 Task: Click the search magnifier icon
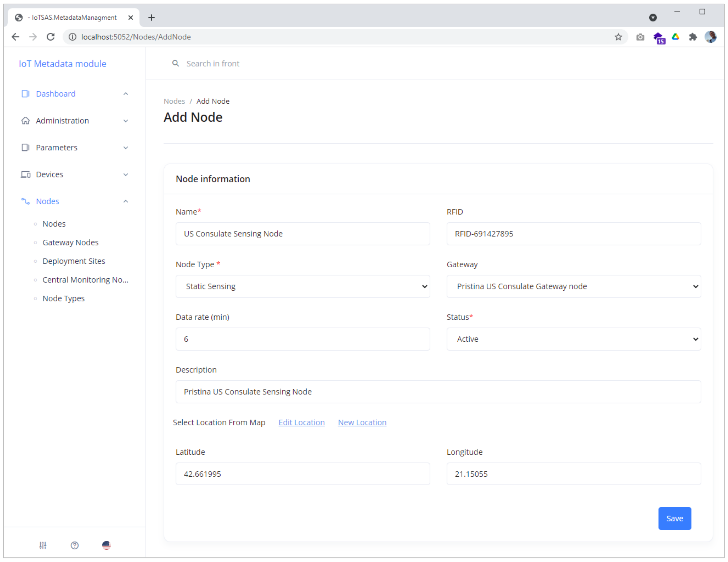click(175, 63)
